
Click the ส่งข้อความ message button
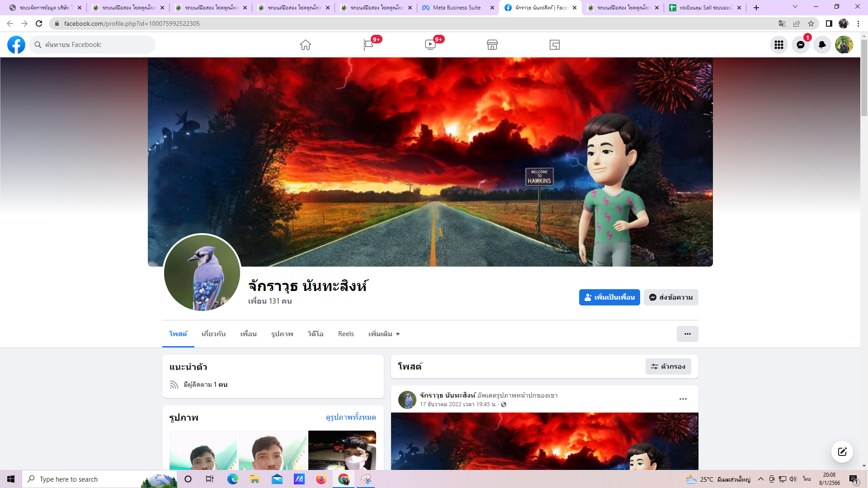click(671, 297)
